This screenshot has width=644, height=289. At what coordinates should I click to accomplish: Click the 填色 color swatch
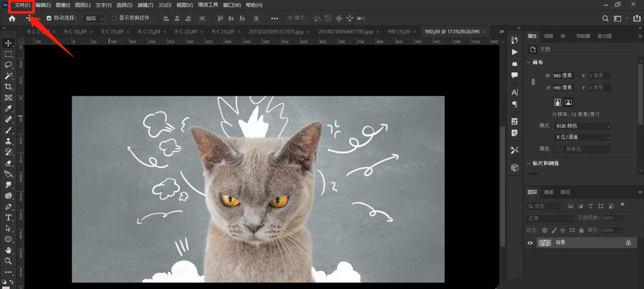tap(557, 149)
